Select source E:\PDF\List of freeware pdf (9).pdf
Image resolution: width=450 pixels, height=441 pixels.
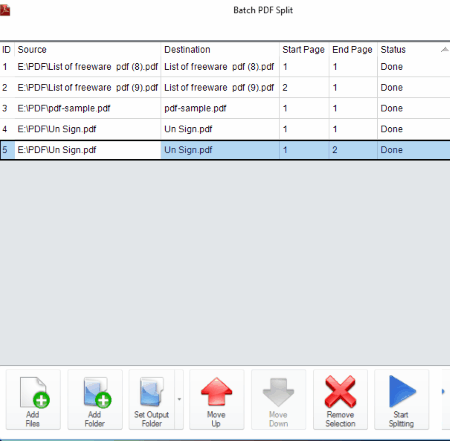click(88, 88)
